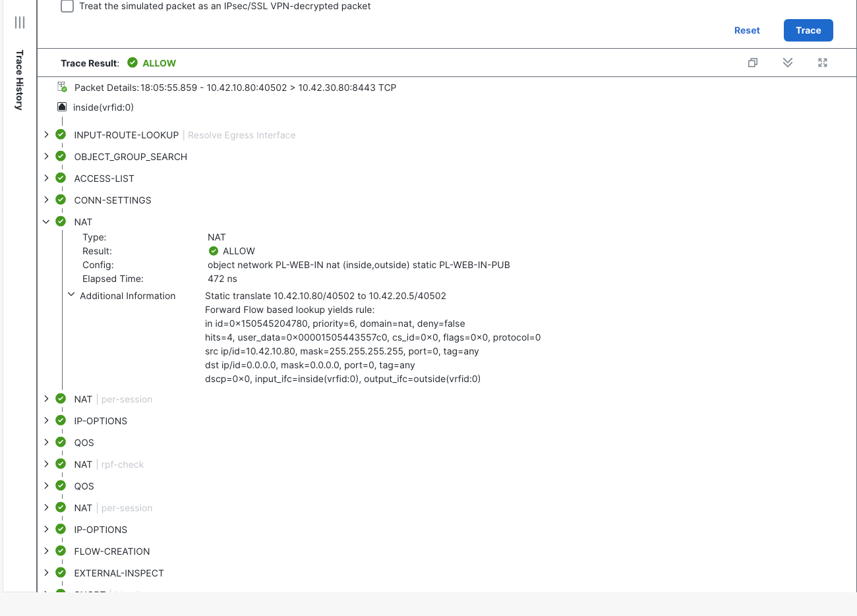Expand the first NAT per-session phase
This screenshot has height=616, width=857.
(x=46, y=399)
